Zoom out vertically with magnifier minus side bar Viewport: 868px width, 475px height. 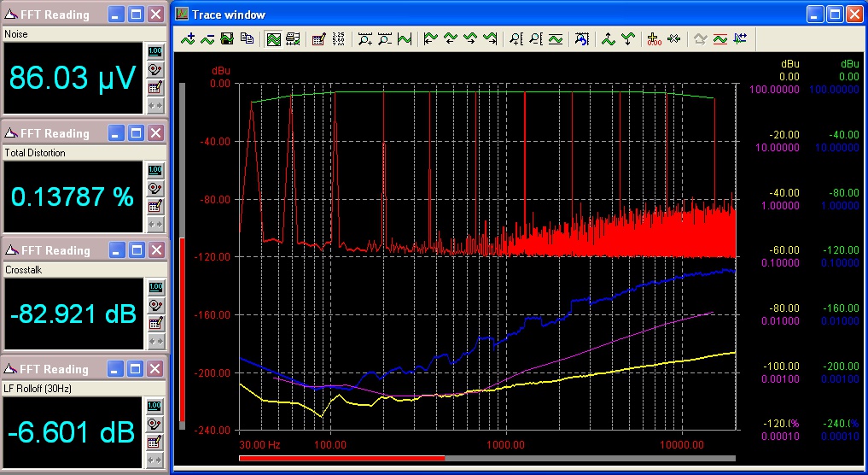(535, 38)
